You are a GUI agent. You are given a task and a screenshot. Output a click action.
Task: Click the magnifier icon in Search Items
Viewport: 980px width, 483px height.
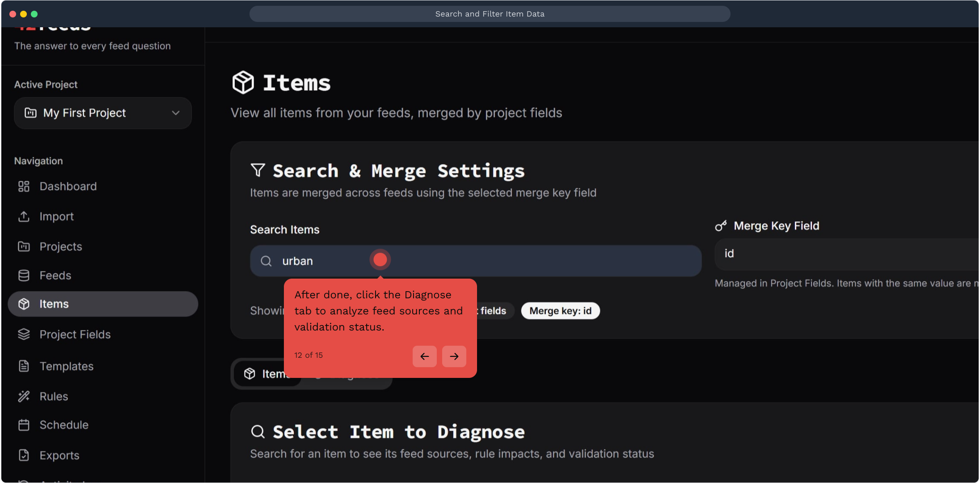pos(266,261)
